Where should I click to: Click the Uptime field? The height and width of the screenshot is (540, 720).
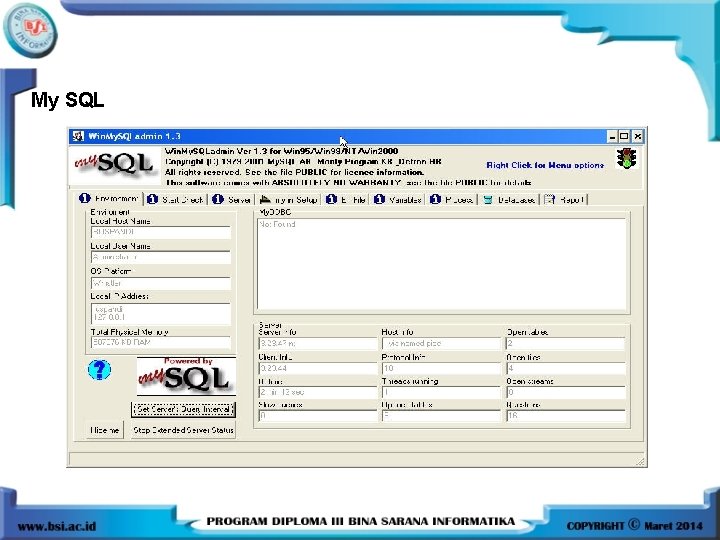(x=318, y=393)
